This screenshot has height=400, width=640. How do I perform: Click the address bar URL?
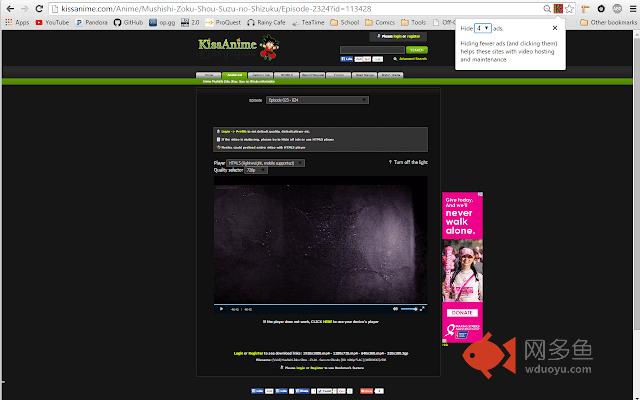tap(216, 9)
